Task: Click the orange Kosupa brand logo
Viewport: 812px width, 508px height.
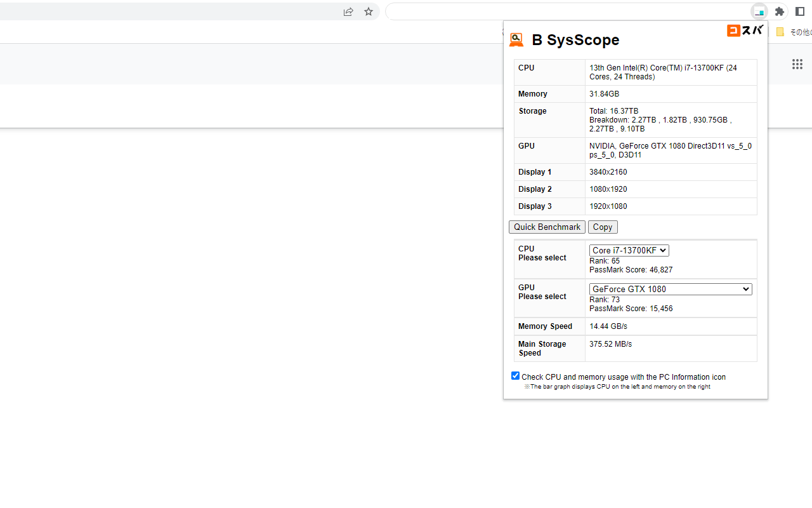Action: [745, 30]
